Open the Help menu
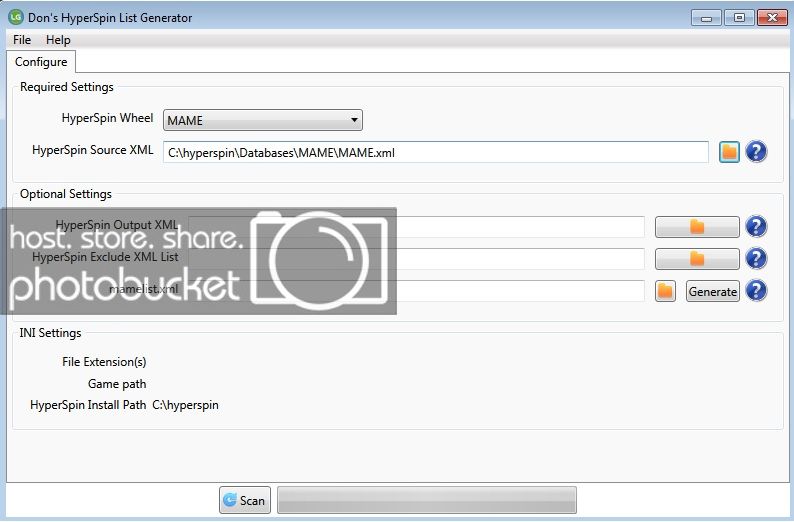This screenshot has width=794, height=522. point(58,40)
